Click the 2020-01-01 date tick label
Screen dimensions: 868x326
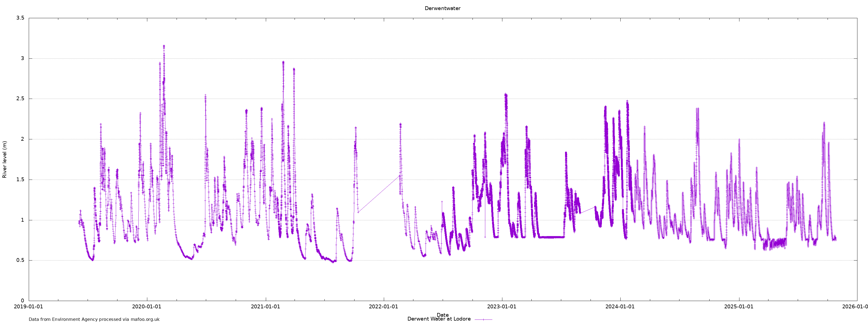146,307
